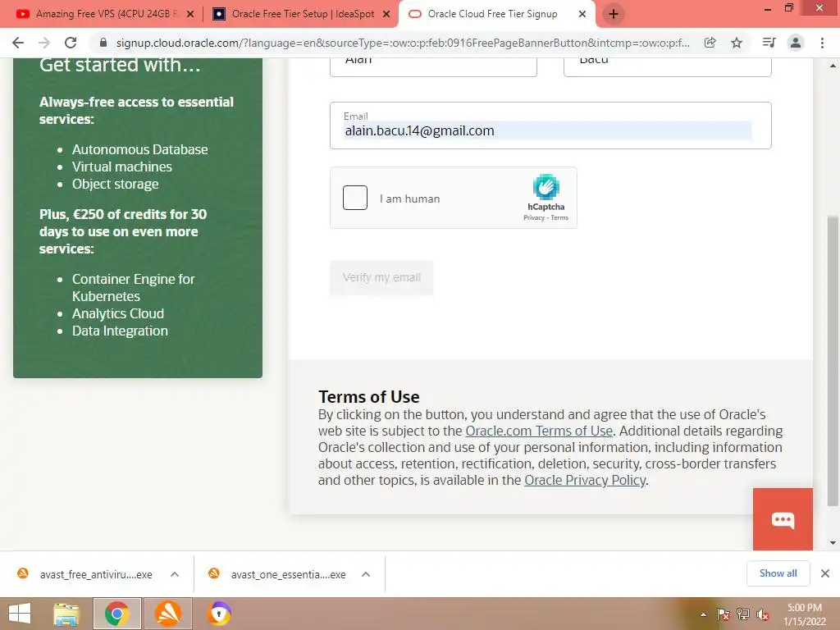Open the Avast taskbar icon
840x630 pixels.
[x=168, y=614]
